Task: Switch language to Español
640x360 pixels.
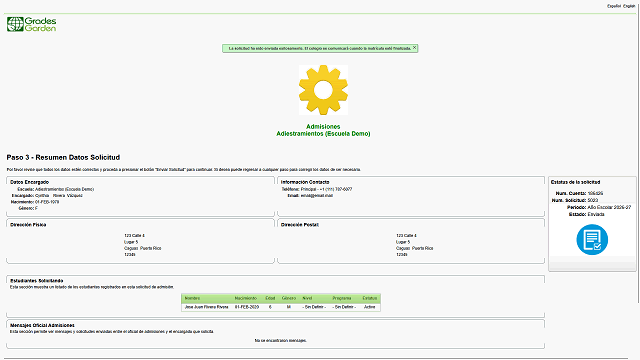Action: pyautogui.click(x=613, y=6)
